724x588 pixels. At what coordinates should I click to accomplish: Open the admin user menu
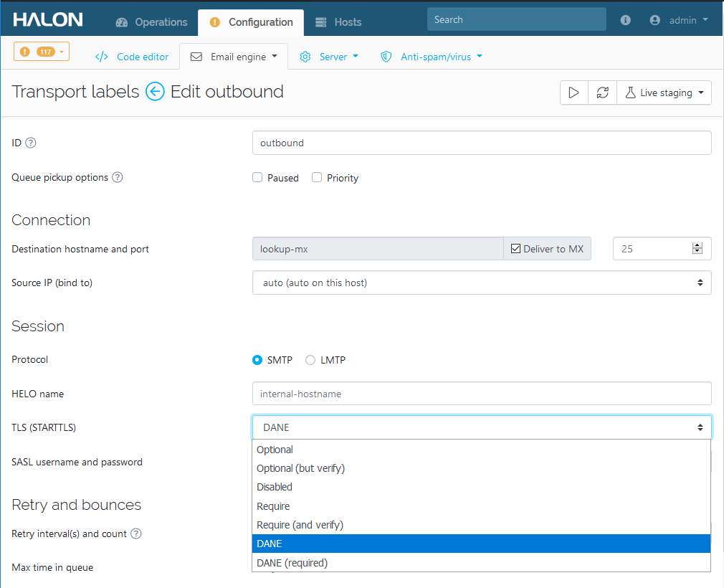679,21
